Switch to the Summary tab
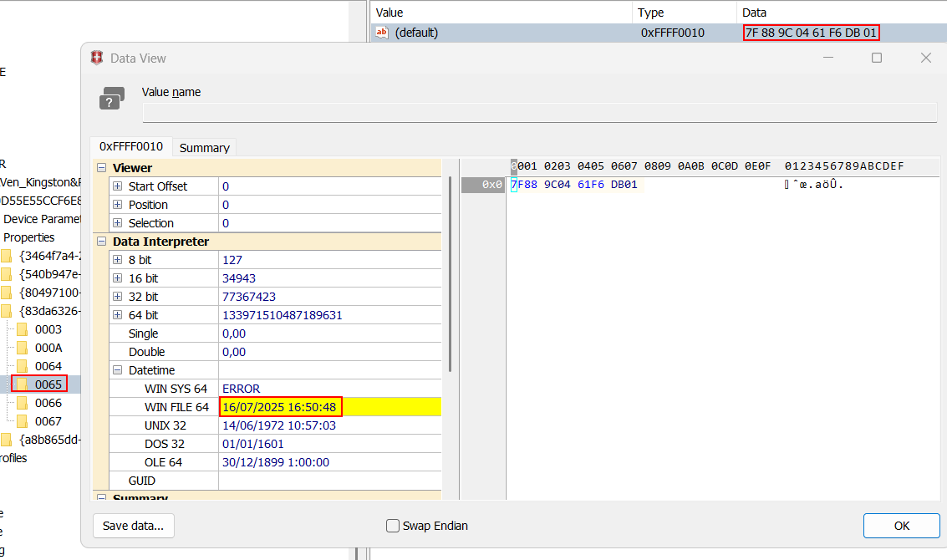 click(204, 147)
